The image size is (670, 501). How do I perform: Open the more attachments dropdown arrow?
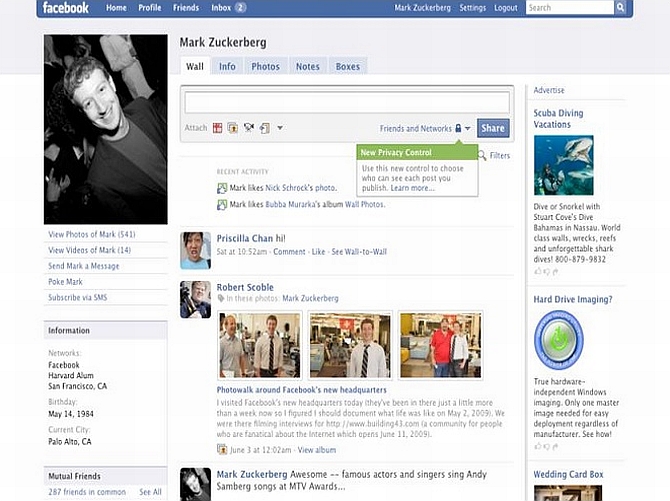click(x=280, y=127)
